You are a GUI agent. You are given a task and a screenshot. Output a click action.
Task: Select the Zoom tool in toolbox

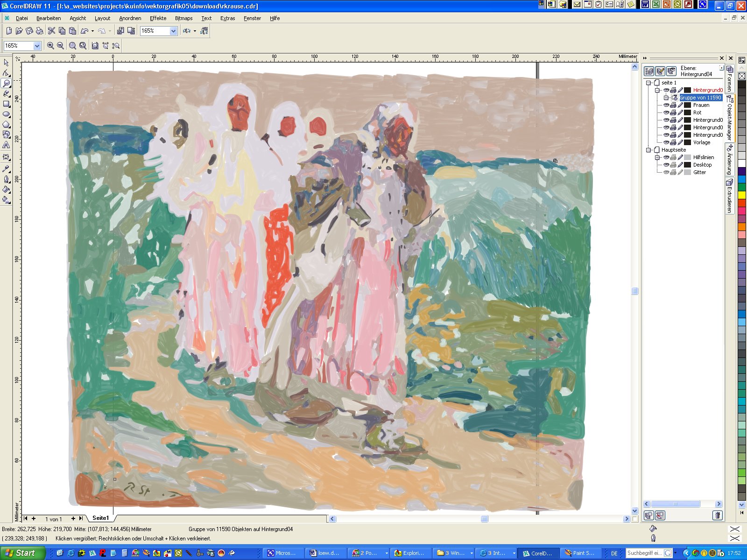click(x=6, y=83)
